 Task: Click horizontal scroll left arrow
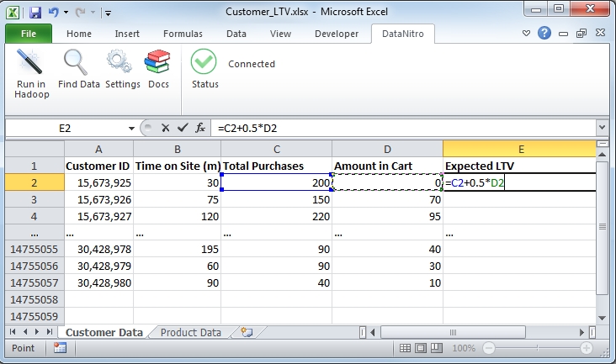[373, 333]
